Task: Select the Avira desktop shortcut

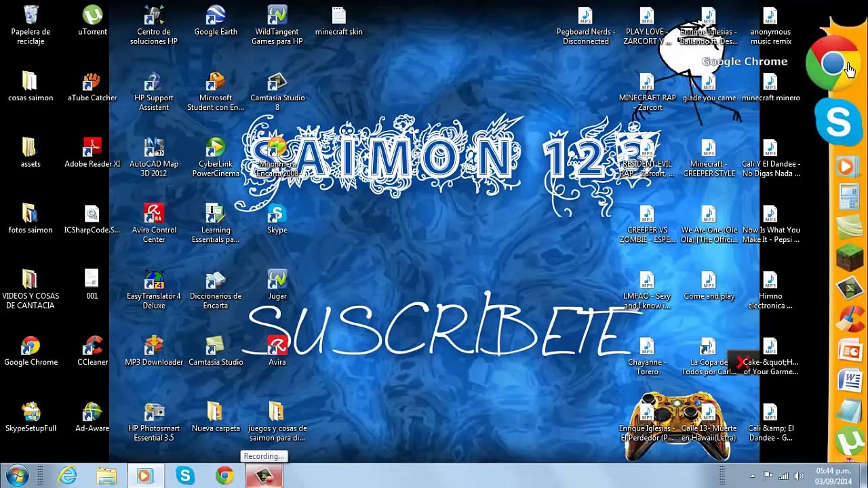Action: tap(277, 350)
